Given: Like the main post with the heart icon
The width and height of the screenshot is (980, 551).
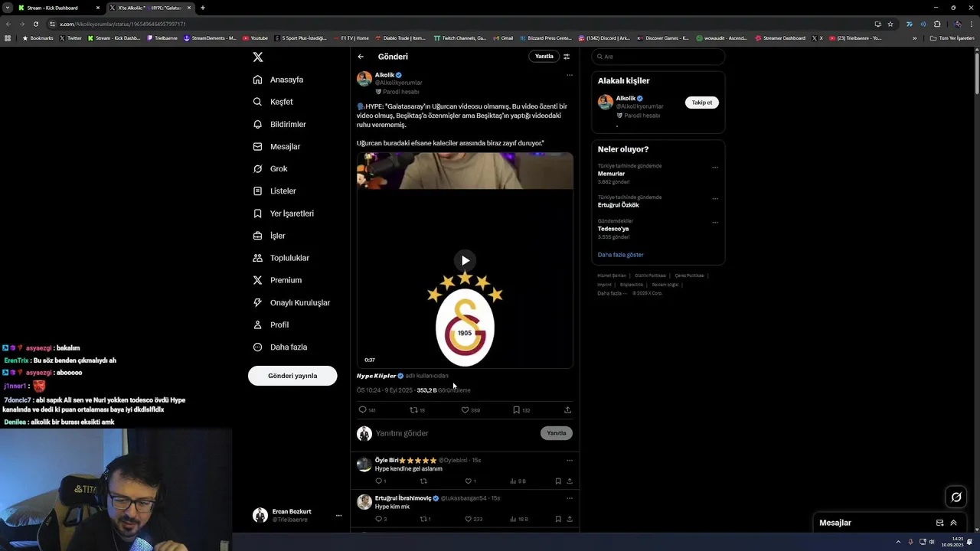Looking at the screenshot, I should pyautogui.click(x=465, y=410).
